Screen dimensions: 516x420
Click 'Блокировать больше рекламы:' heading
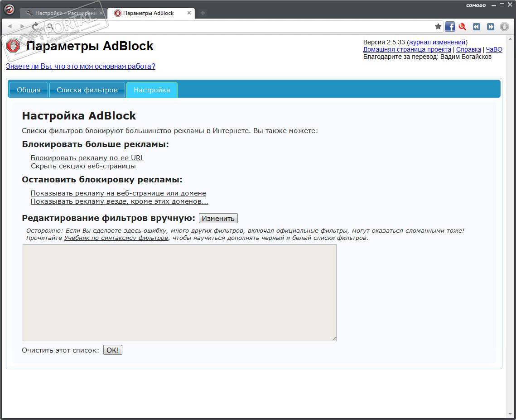pyautogui.click(x=95, y=144)
